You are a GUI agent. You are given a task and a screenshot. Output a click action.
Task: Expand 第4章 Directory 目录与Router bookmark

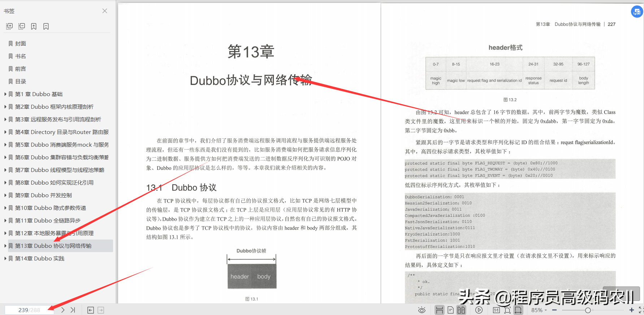pos(5,132)
